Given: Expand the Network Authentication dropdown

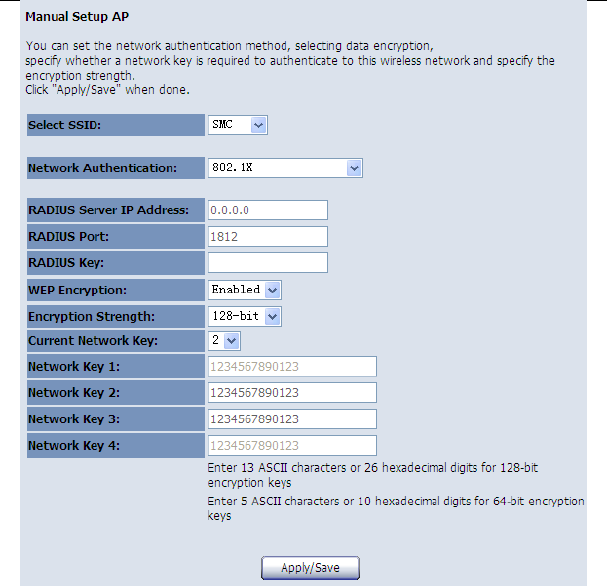Looking at the screenshot, I should (x=284, y=168).
